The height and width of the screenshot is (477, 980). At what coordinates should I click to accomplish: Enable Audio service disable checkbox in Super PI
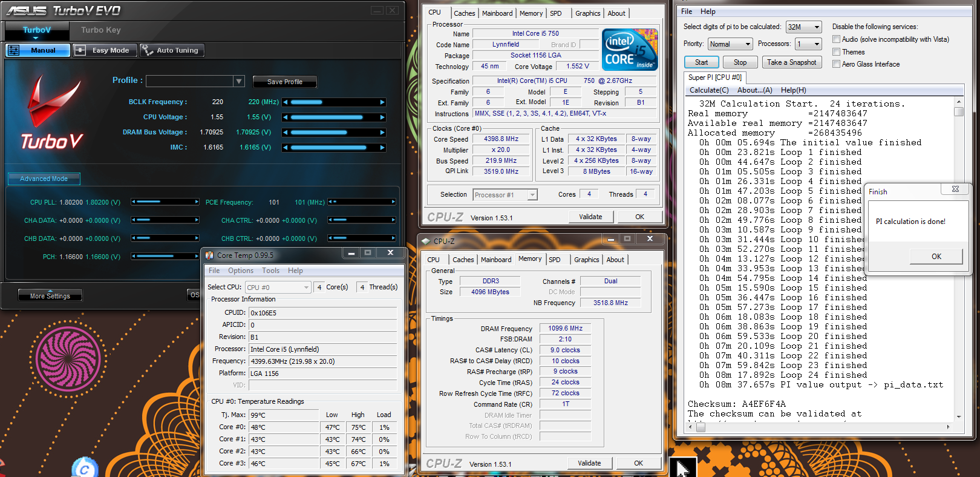tap(836, 39)
